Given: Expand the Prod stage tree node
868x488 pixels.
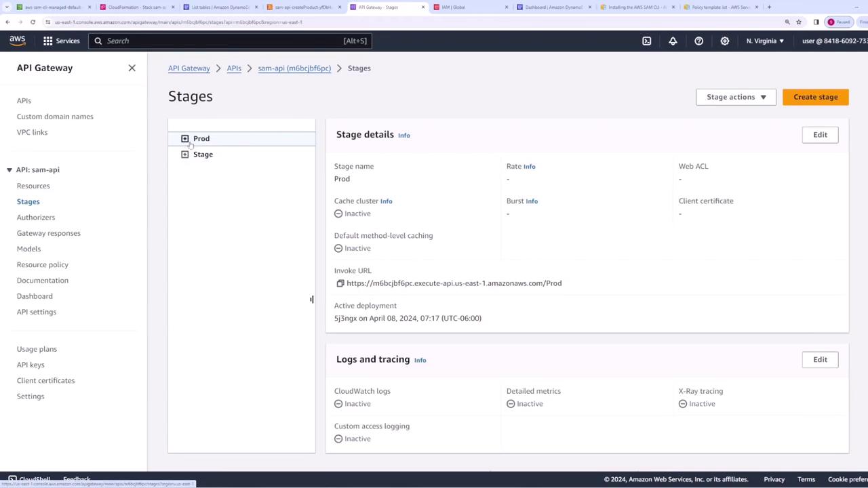Looking at the screenshot, I should coord(184,139).
